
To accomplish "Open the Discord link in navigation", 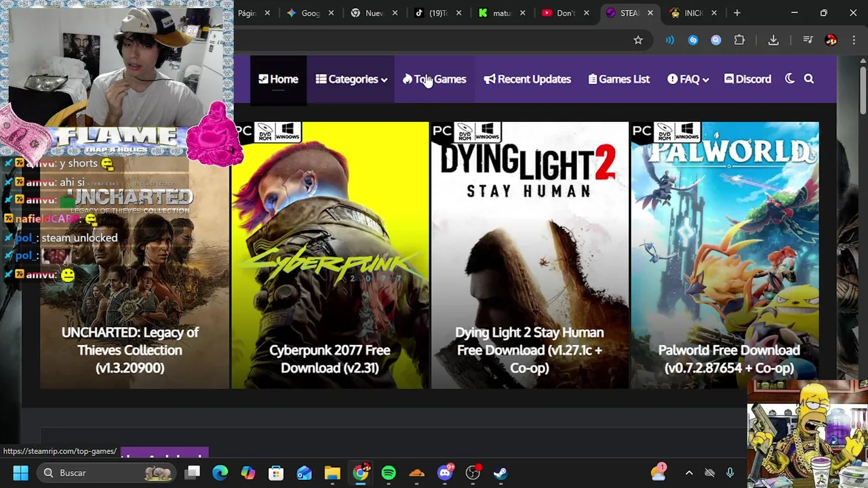I will (x=747, y=79).
